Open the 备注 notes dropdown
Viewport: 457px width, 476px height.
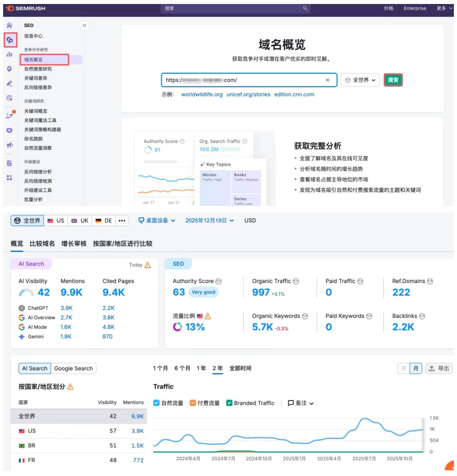(300, 403)
